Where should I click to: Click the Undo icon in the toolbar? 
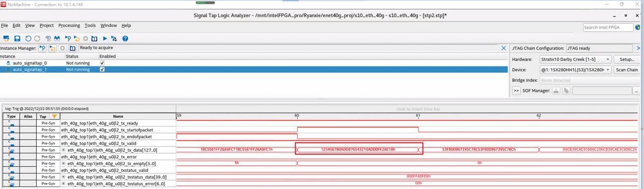coord(28,38)
